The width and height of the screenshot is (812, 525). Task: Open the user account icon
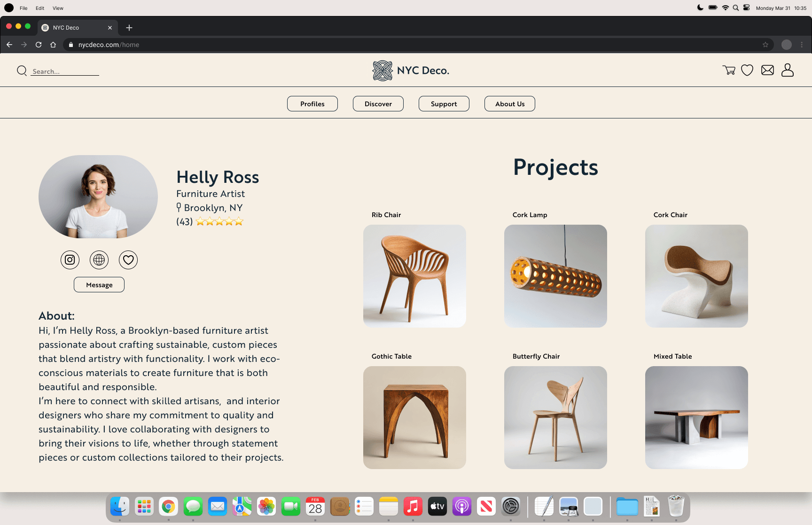[788, 70]
